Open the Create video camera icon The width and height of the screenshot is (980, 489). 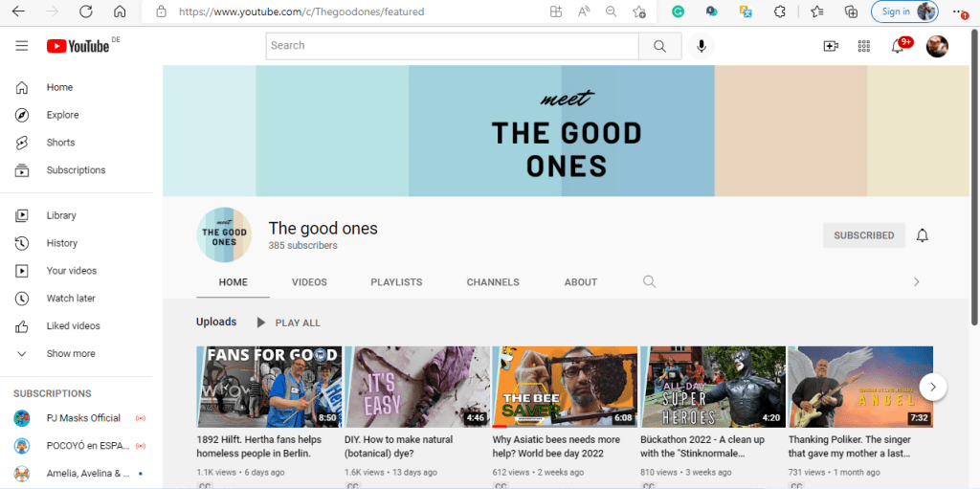(x=831, y=46)
